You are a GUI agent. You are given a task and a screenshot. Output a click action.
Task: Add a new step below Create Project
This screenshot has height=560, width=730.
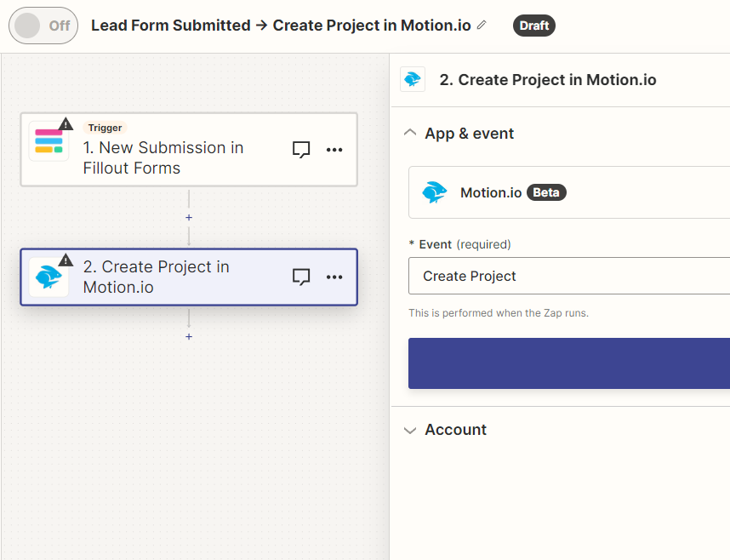tap(189, 337)
